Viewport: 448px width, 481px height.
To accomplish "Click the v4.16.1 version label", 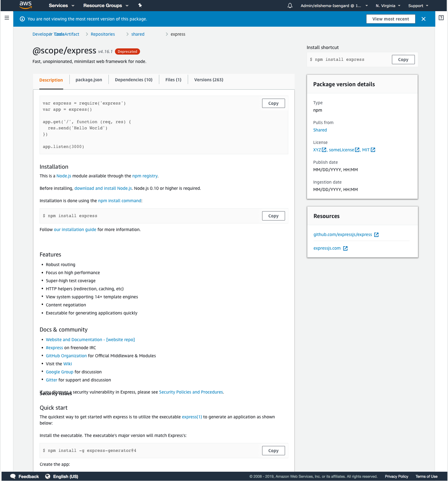I will [x=105, y=51].
